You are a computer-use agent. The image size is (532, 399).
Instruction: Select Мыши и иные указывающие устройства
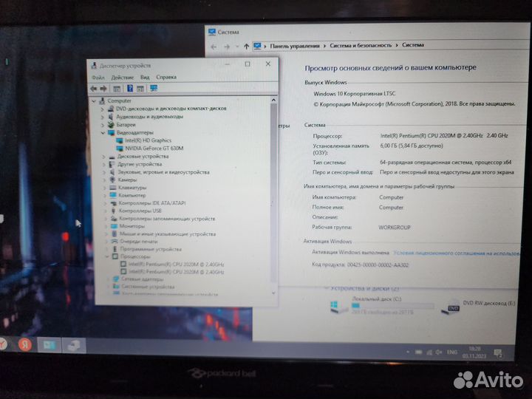[x=168, y=234]
